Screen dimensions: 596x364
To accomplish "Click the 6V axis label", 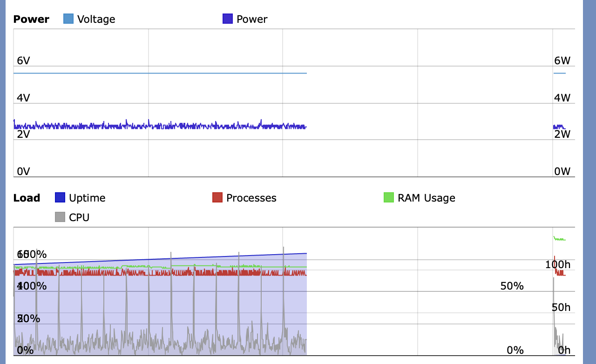I will click(x=23, y=61).
